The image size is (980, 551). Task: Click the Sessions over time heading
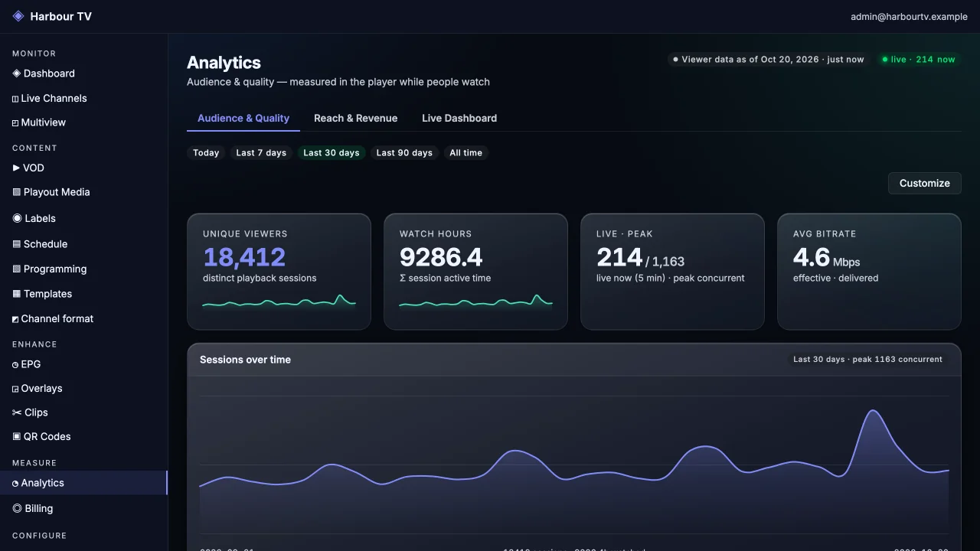pyautogui.click(x=245, y=360)
